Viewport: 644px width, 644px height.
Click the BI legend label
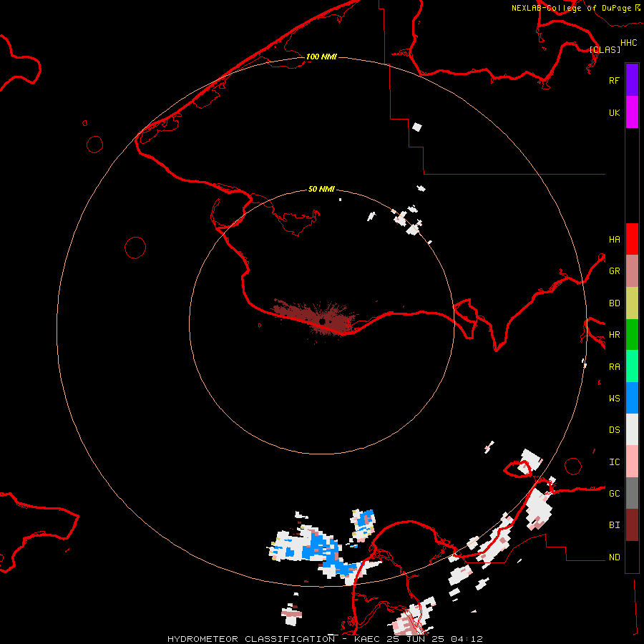614,525
